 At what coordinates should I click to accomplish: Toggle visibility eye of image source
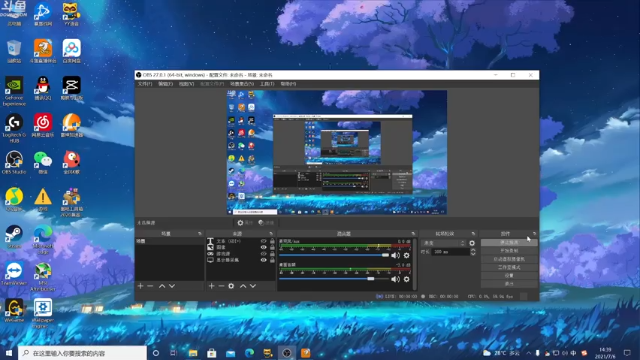[263, 247]
